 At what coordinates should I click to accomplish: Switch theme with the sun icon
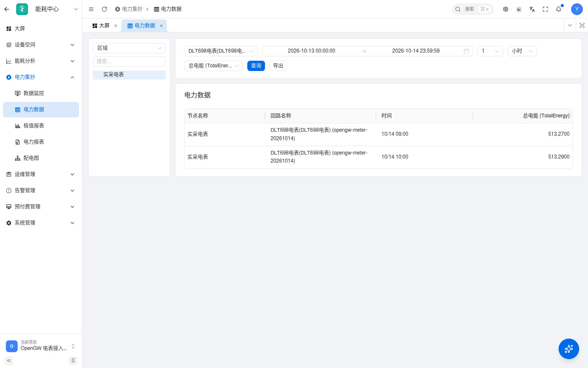point(519,9)
